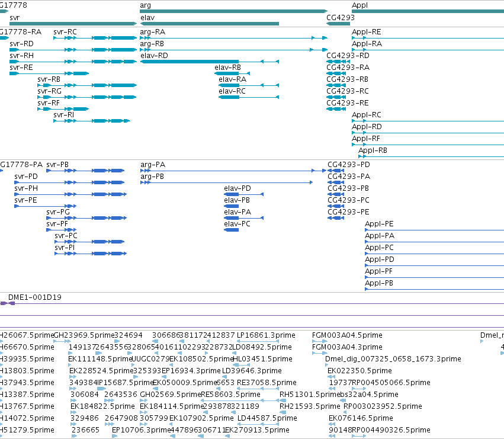The height and width of the screenshot is (439, 504).
Task: Select the elav-RB transcript
Action: click(232, 73)
